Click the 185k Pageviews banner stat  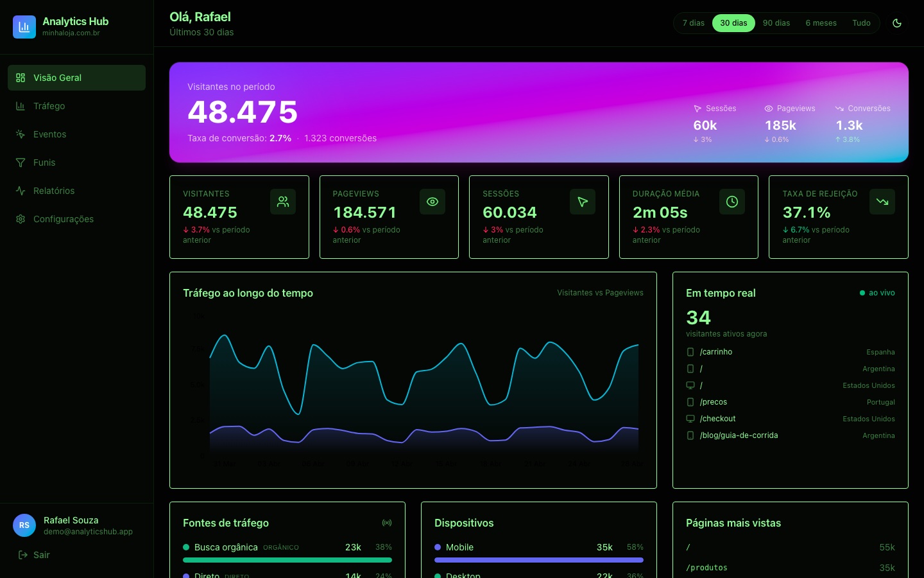[780, 125]
